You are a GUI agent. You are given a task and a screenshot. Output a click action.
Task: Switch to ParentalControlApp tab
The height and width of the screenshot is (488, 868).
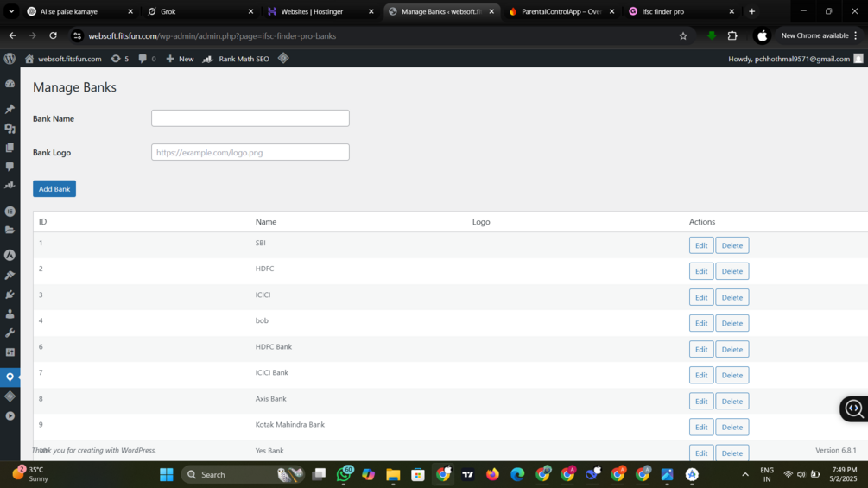(562, 11)
